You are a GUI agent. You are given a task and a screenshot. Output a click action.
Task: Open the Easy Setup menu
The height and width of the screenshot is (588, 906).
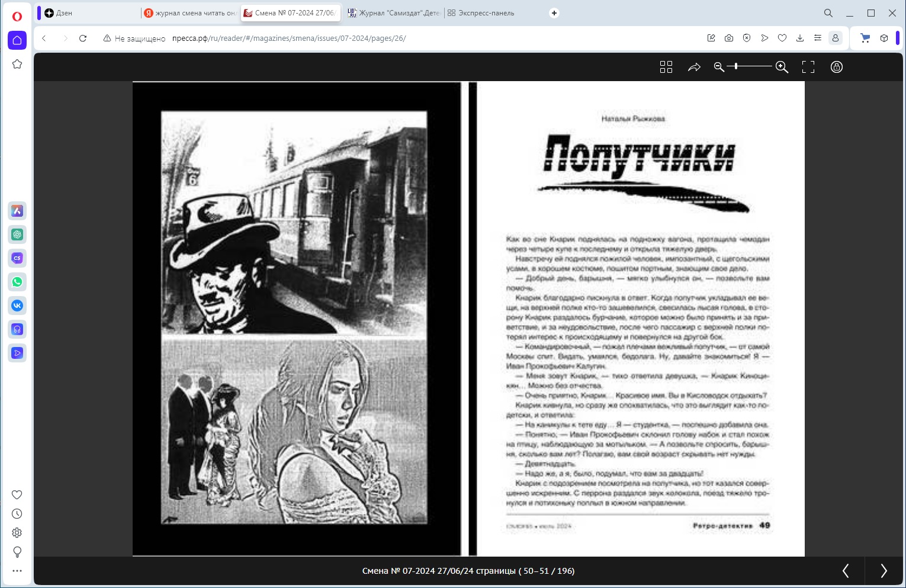coord(818,38)
